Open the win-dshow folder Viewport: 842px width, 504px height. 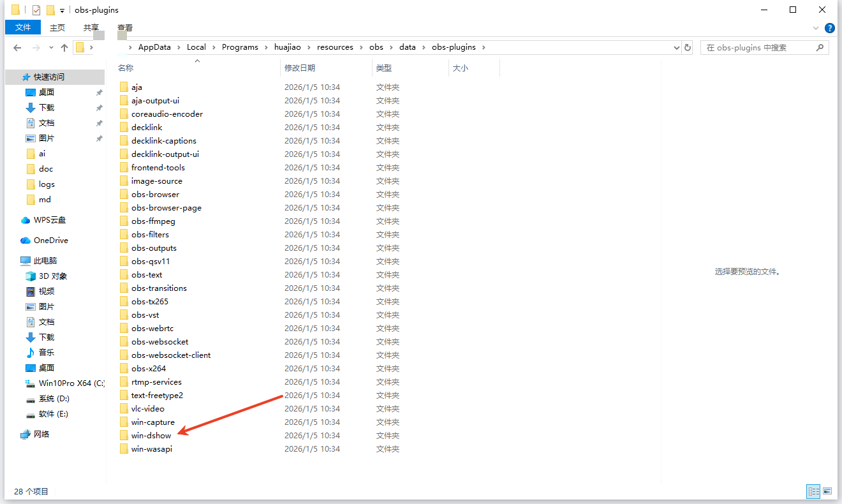click(x=151, y=436)
